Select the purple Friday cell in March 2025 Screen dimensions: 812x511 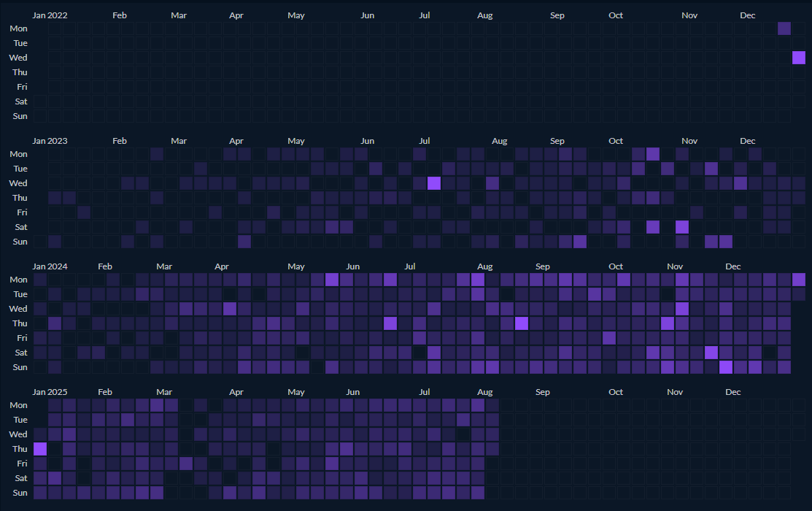click(186, 464)
